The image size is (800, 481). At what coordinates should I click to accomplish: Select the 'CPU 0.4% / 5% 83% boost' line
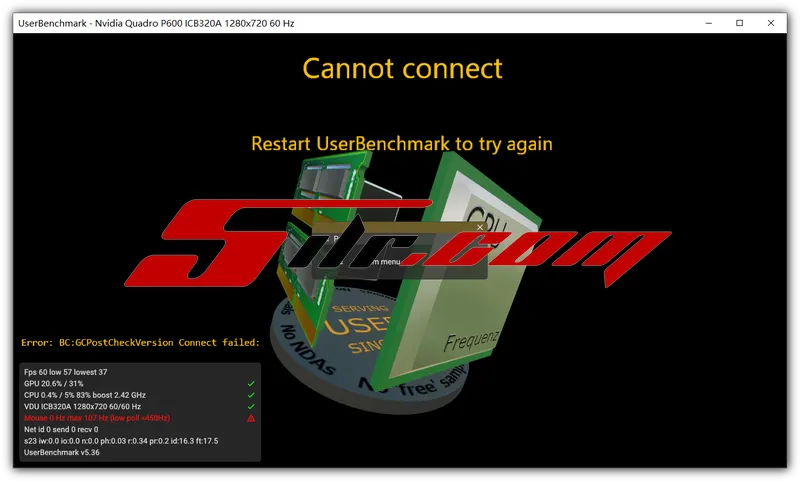click(x=85, y=395)
